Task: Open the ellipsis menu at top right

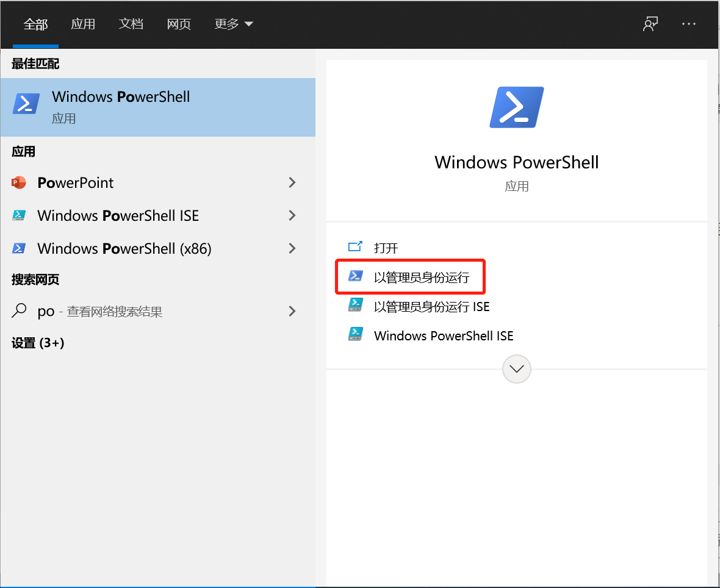Action: click(689, 24)
